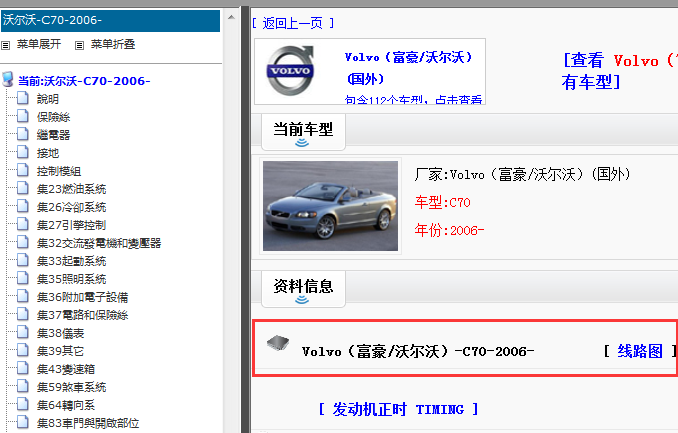Open the 說明 tree entry
The height and width of the screenshot is (433, 678).
pos(48,99)
